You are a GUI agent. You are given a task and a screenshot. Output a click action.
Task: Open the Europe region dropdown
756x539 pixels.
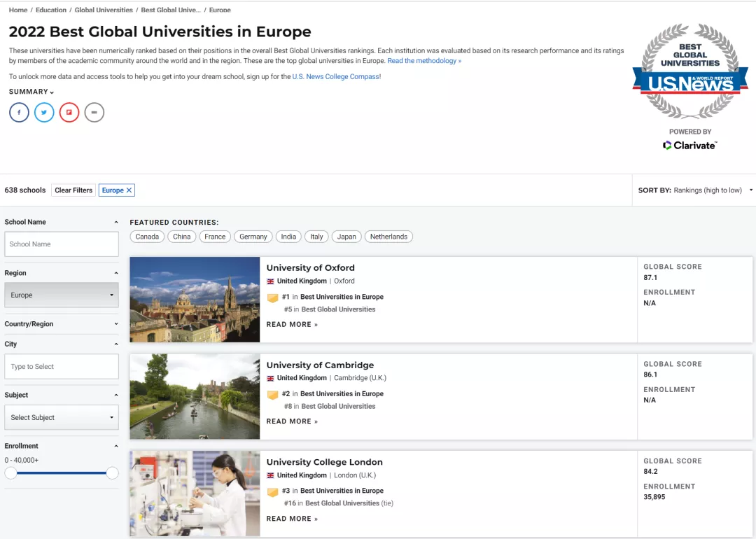pyautogui.click(x=61, y=295)
